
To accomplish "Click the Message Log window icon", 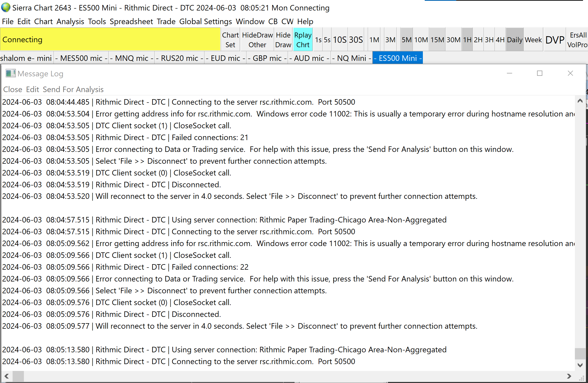I will (10, 73).
